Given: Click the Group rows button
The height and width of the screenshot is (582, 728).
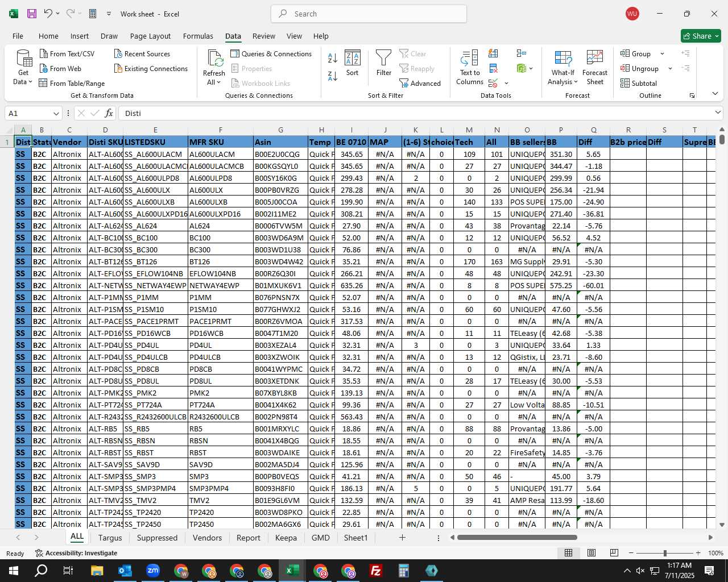Looking at the screenshot, I should click(636, 53).
